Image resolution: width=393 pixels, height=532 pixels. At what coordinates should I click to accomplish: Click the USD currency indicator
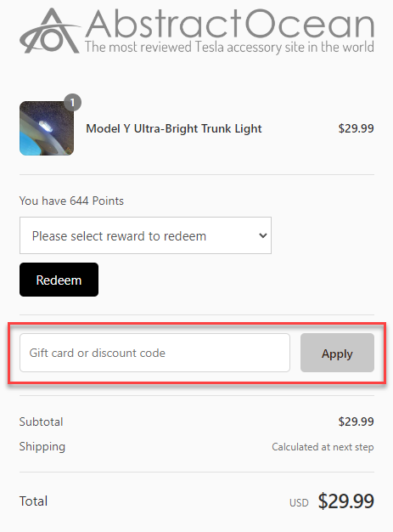[299, 502]
